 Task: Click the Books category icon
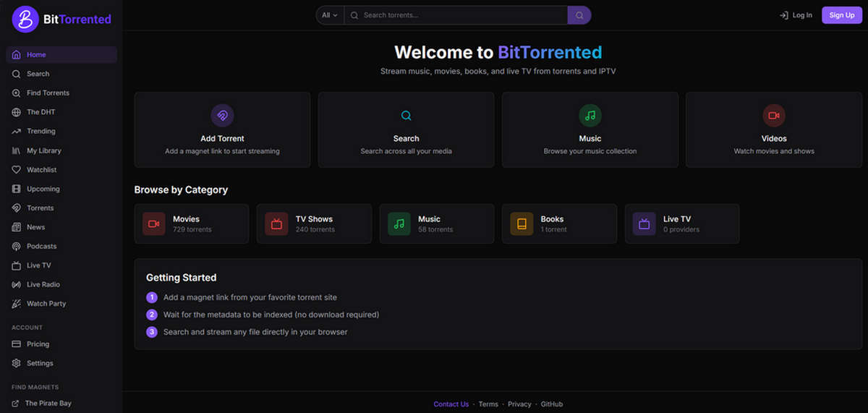[522, 223]
